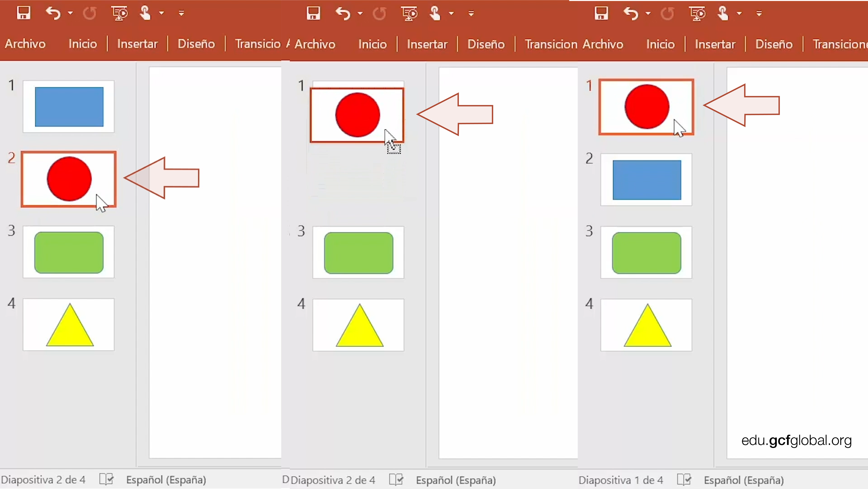The height and width of the screenshot is (489, 868).
Task: Start slideshow icon in middle panel
Action: (x=409, y=13)
